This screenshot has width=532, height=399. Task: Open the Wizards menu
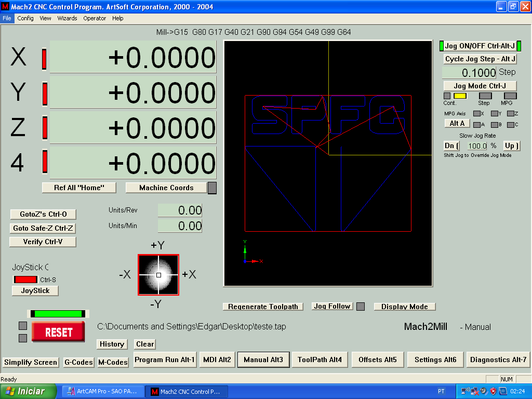(x=67, y=18)
